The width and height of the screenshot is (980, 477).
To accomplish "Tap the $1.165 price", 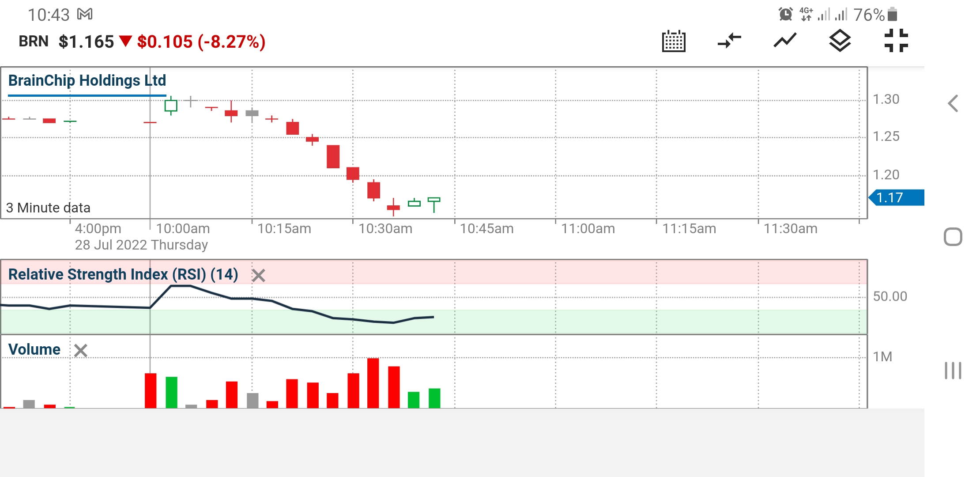I will pos(87,42).
